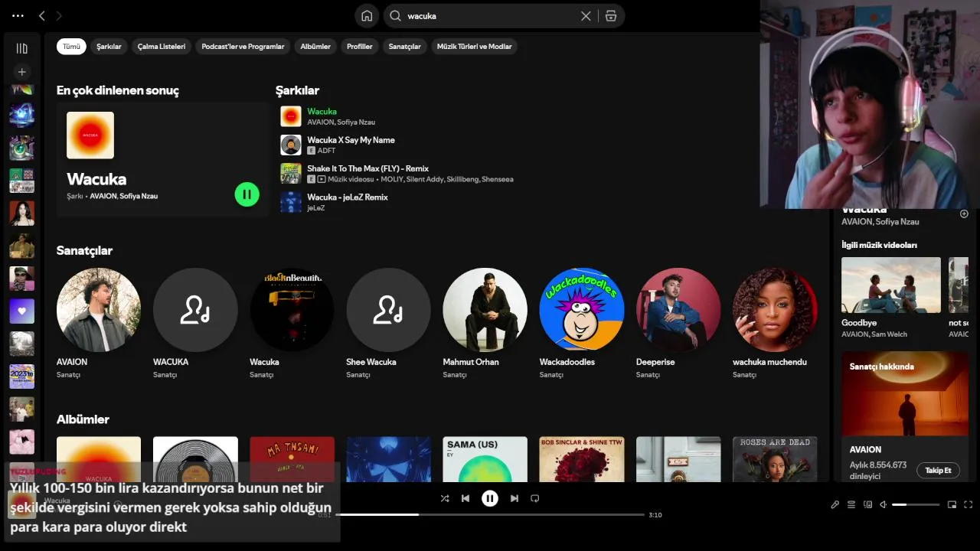Enter full screen mode icon
This screenshot has width=980, height=551.
click(x=968, y=504)
